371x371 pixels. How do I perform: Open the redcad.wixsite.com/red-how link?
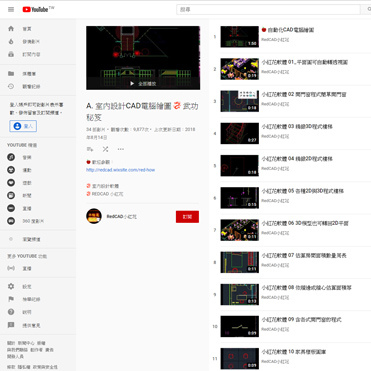point(120,170)
